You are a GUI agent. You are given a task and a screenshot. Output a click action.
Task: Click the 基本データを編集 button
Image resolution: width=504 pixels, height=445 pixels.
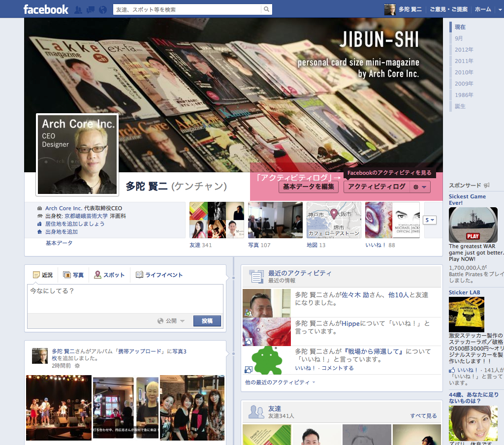[x=309, y=187]
